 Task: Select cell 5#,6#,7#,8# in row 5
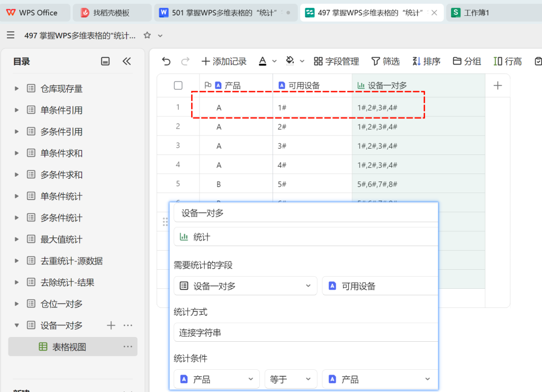(x=419, y=184)
